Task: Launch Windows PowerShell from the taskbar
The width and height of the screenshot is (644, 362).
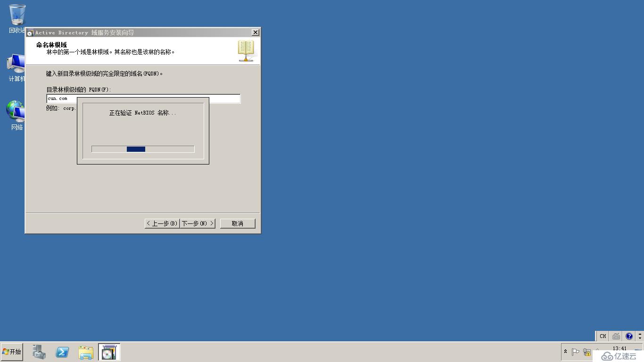Action: point(62,352)
